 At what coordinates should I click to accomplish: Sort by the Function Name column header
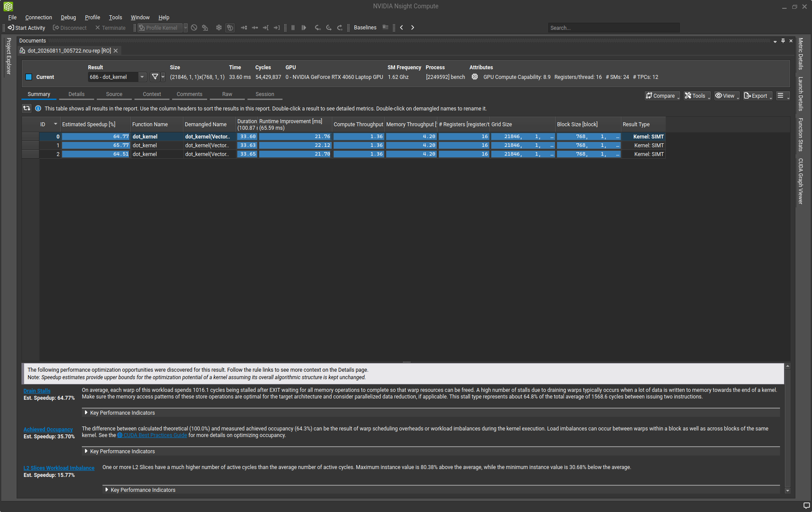[x=157, y=124]
